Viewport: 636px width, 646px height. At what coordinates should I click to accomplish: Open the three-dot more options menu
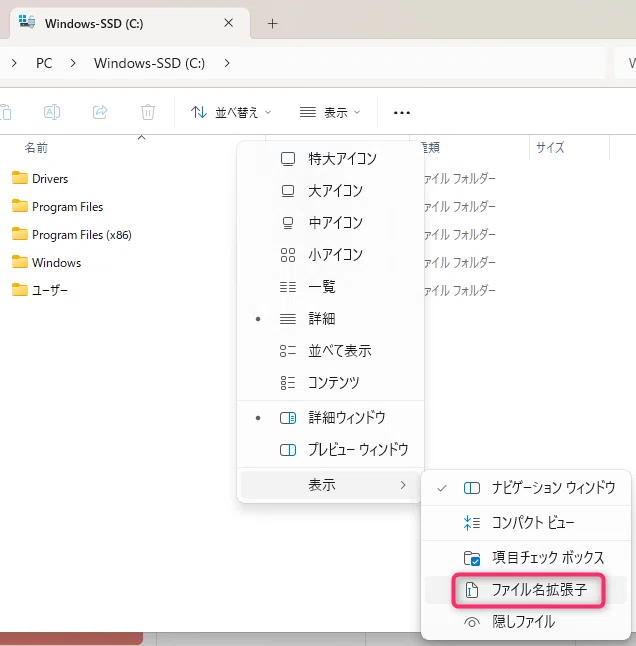(x=402, y=112)
